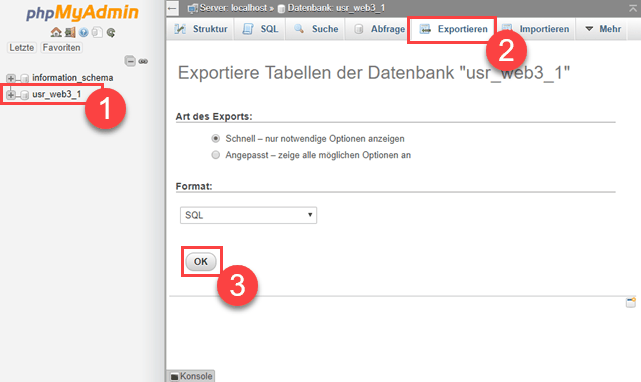Image resolution: width=641 pixels, height=382 pixels.
Task: Select the Schnell export radio button
Action: click(x=215, y=139)
